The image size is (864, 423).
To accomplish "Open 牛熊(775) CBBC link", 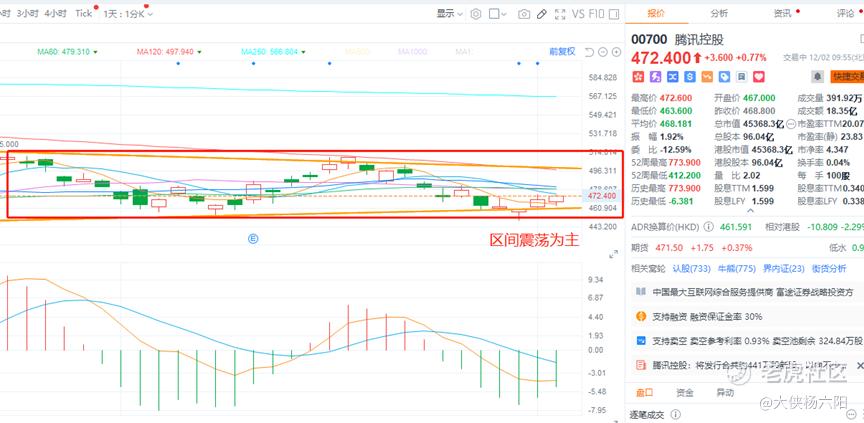I will coord(737,269).
